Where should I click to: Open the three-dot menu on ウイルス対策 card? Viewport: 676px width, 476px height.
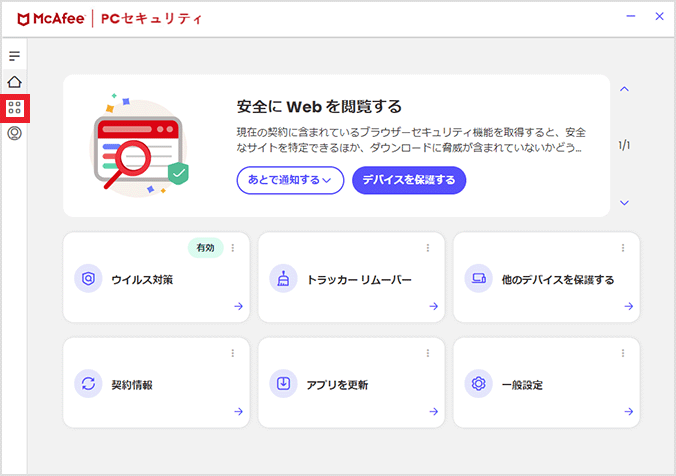(233, 248)
